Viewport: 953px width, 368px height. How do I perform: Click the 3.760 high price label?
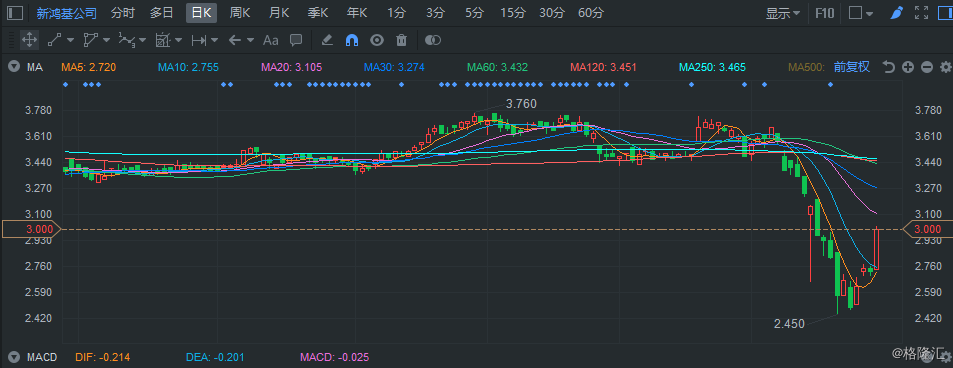521,104
